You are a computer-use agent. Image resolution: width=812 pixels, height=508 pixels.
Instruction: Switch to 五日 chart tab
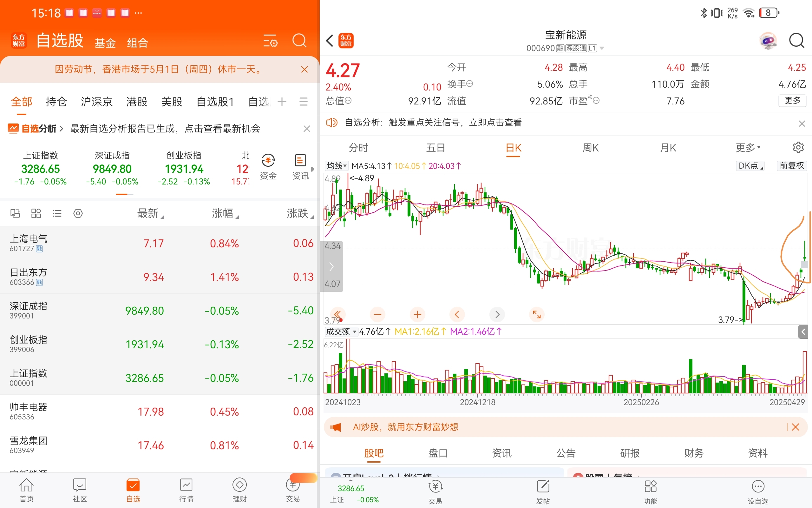(x=435, y=148)
